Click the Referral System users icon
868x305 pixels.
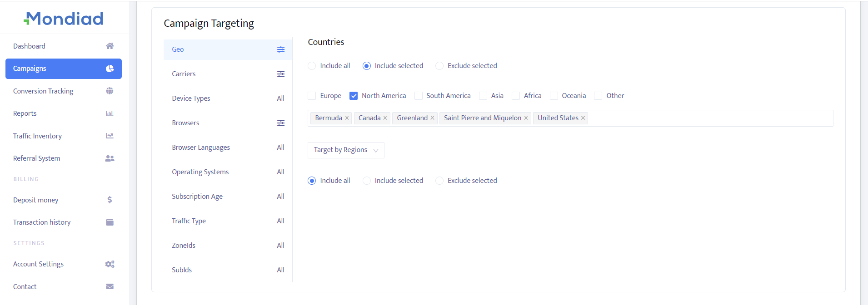pos(110,158)
